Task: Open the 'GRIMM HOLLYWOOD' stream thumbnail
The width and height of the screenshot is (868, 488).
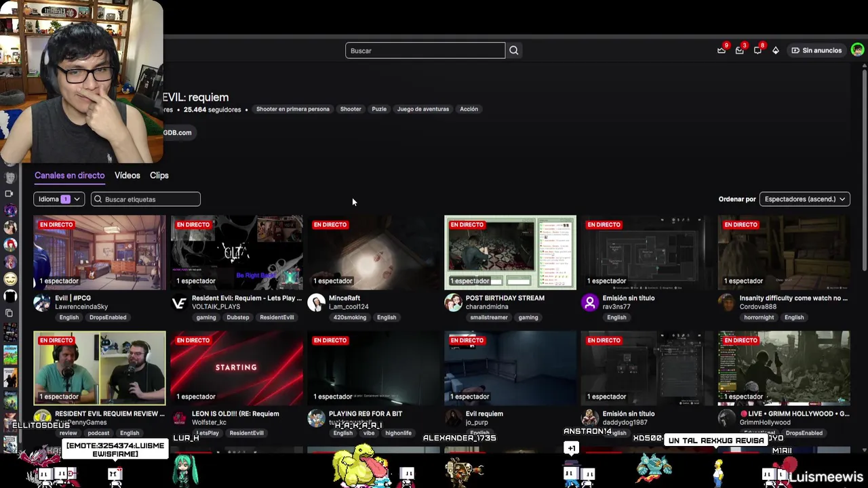Action: point(784,368)
